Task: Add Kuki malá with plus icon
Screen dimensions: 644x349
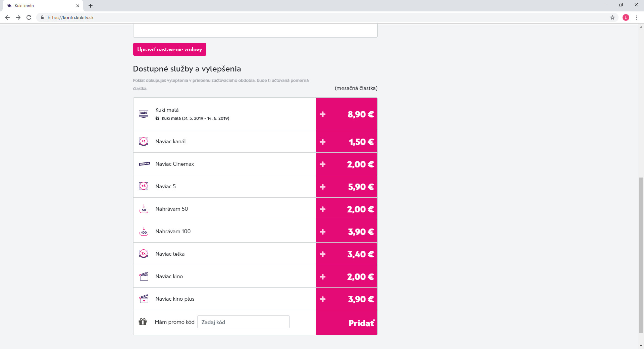Action: [x=323, y=114]
